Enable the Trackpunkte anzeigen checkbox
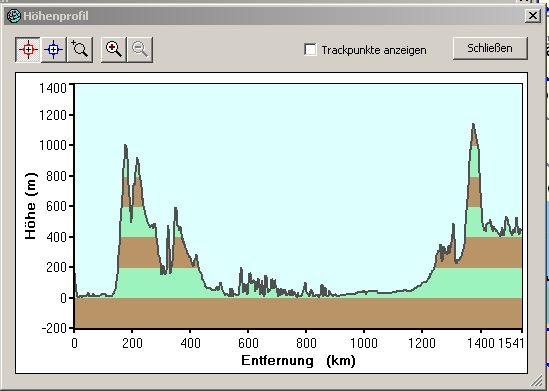The image size is (549, 391). [x=310, y=50]
